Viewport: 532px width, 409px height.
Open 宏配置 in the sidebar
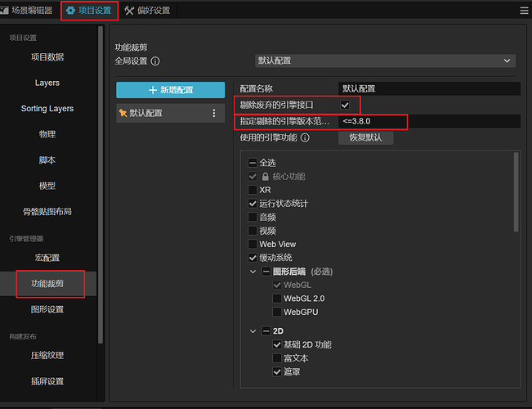click(x=47, y=258)
